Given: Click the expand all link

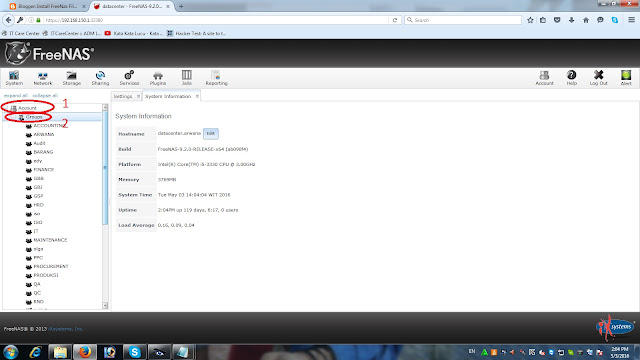Looking at the screenshot, I should tap(16, 96).
